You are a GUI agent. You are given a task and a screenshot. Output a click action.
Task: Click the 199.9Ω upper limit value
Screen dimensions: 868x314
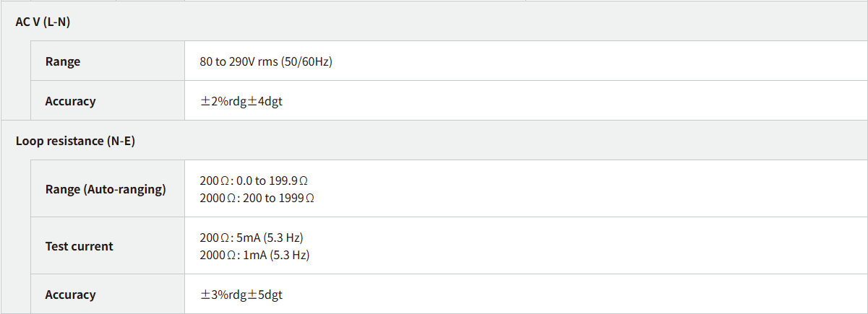pos(298,180)
